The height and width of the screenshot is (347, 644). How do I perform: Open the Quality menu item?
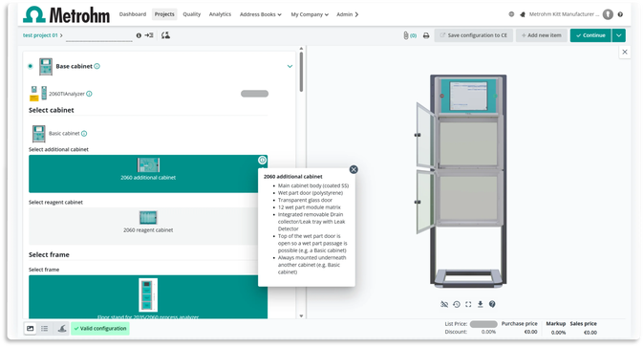(192, 14)
